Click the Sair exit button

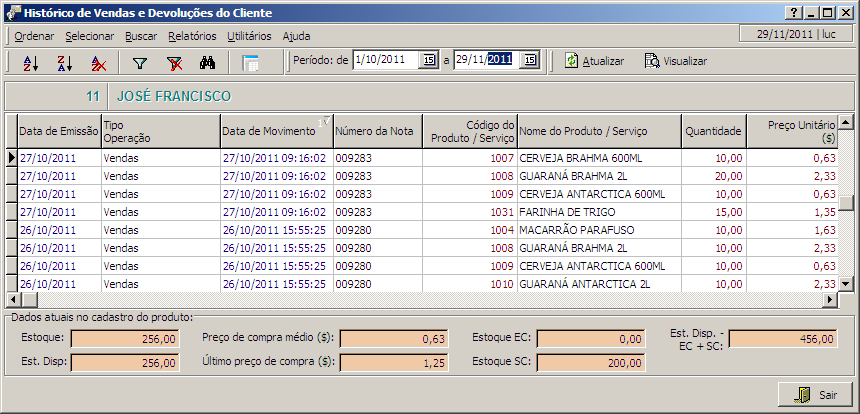tap(815, 395)
